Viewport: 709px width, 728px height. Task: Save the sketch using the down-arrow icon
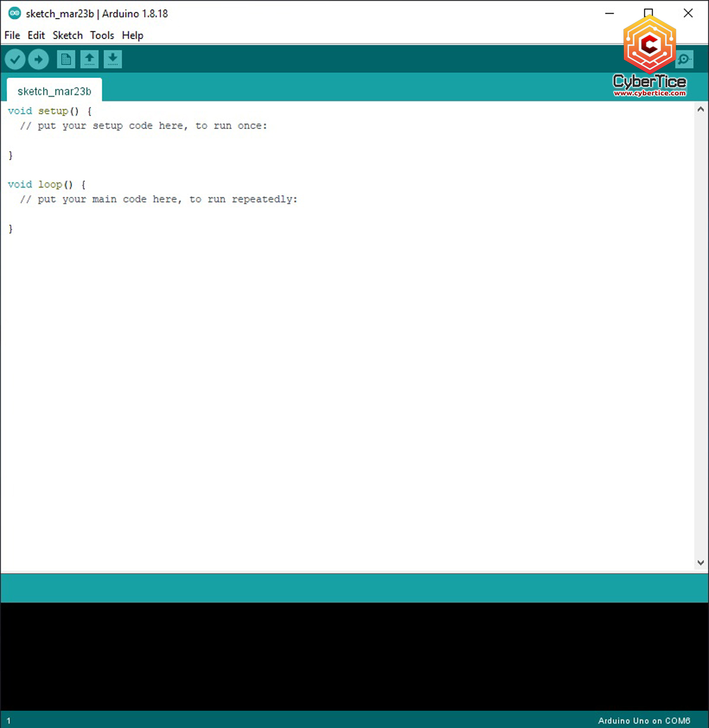(x=112, y=59)
